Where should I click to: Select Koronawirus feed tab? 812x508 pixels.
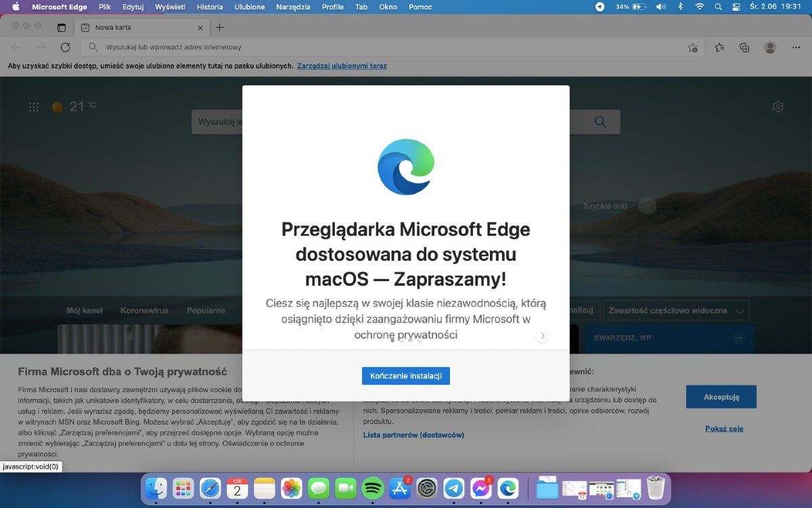[x=144, y=310]
